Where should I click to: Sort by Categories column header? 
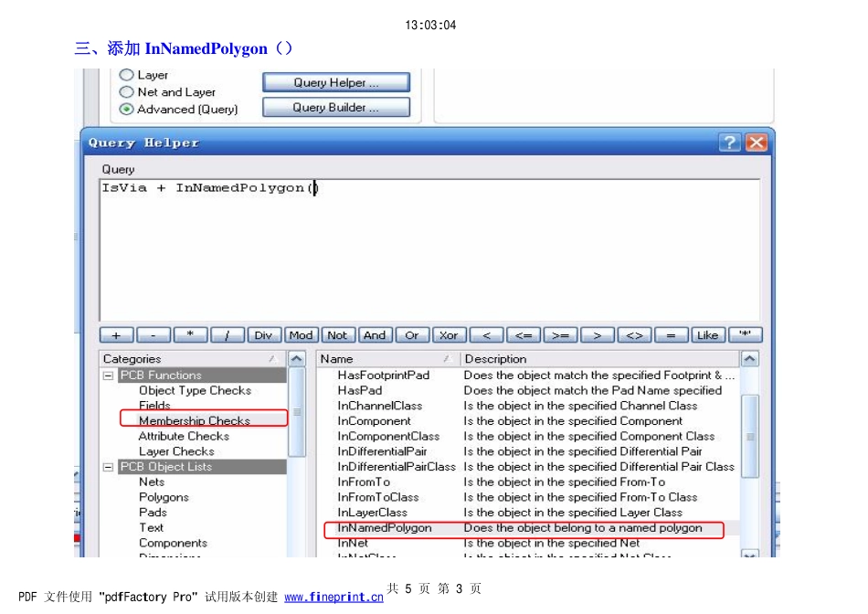point(192,359)
